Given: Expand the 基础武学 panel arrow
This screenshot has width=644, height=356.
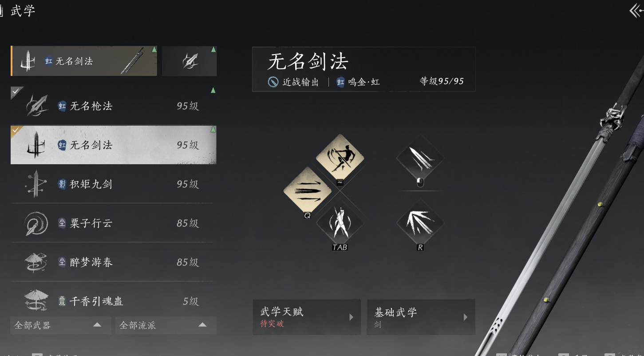Looking at the screenshot, I should click(x=466, y=317).
